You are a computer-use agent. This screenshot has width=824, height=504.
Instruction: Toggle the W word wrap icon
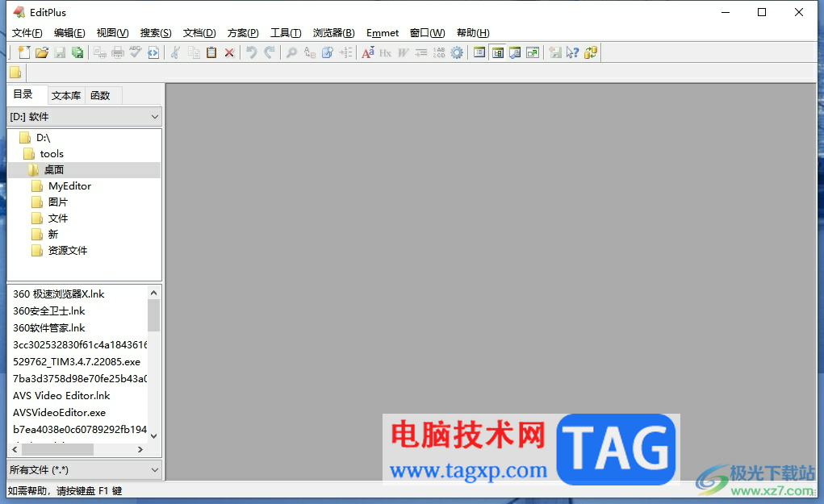click(403, 52)
